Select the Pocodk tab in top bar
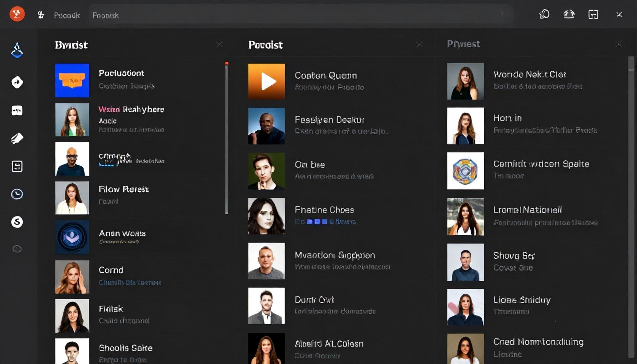Viewport: 637px width, 364px height. pyautogui.click(x=66, y=15)
